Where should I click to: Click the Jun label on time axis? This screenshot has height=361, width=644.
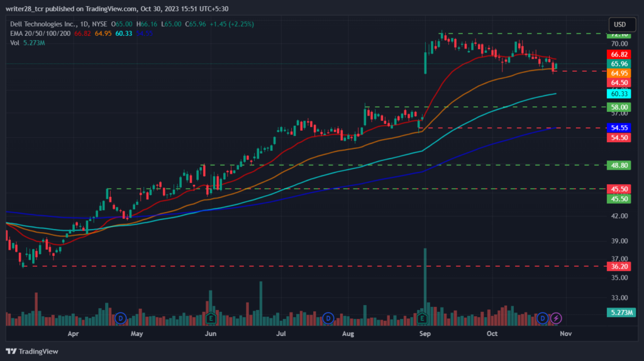210,334
